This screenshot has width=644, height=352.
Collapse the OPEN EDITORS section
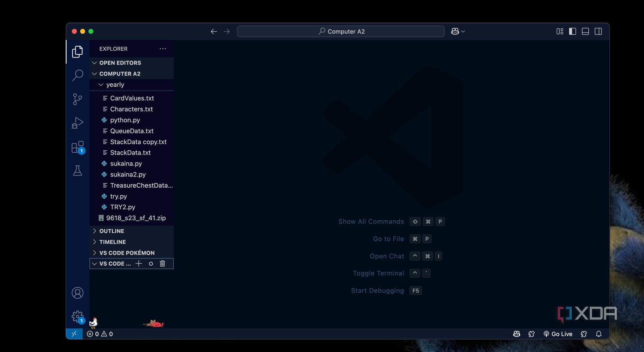pyautogui.click(x=131, y=63)
